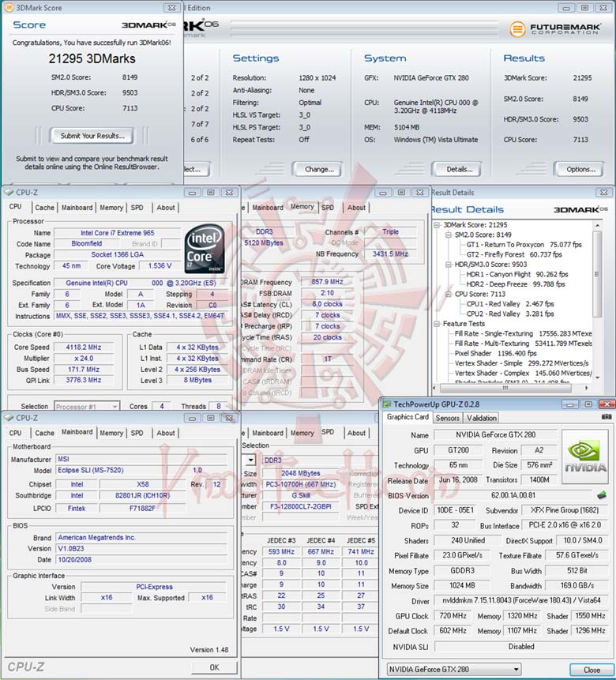Collapse the 3DMark Score: 21295 tree node
The width and height of the screenshot is (616, 680).
438,224
